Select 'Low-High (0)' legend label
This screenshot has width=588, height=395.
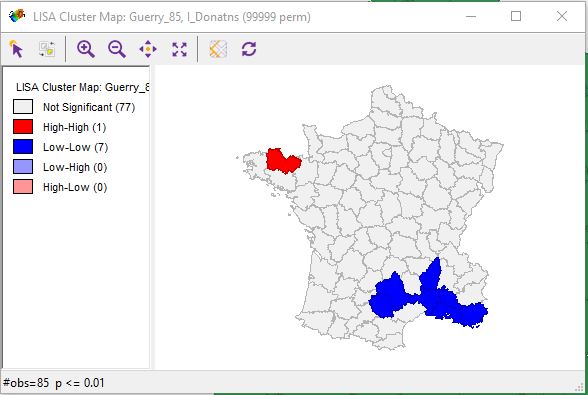pos(75,167)
